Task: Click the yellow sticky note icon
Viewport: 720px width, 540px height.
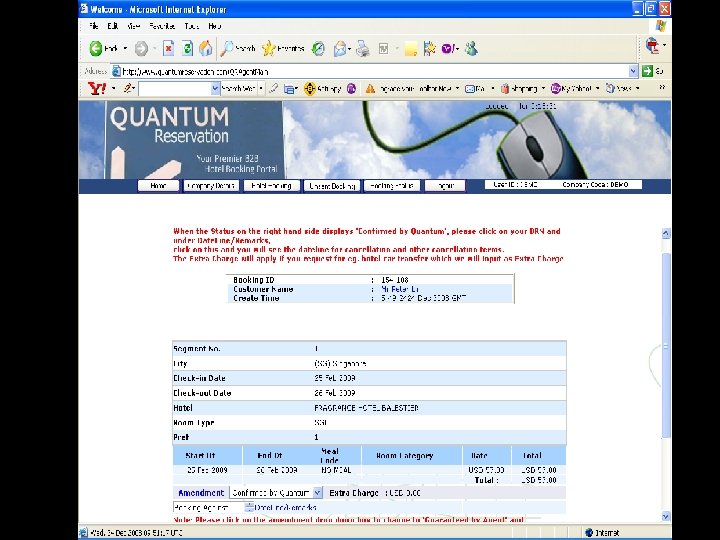Action: (411, 49)
